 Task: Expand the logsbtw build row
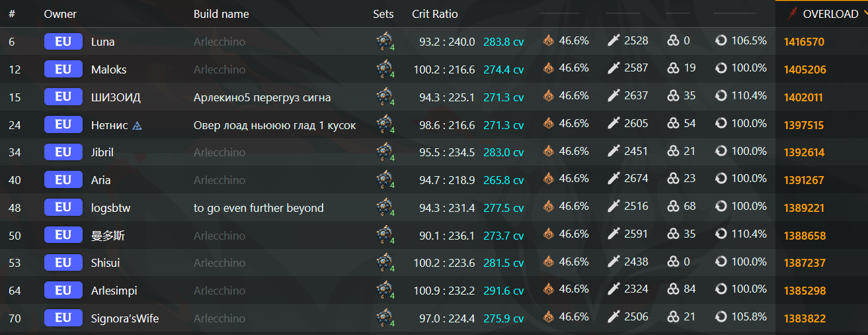tap(434, 208)
